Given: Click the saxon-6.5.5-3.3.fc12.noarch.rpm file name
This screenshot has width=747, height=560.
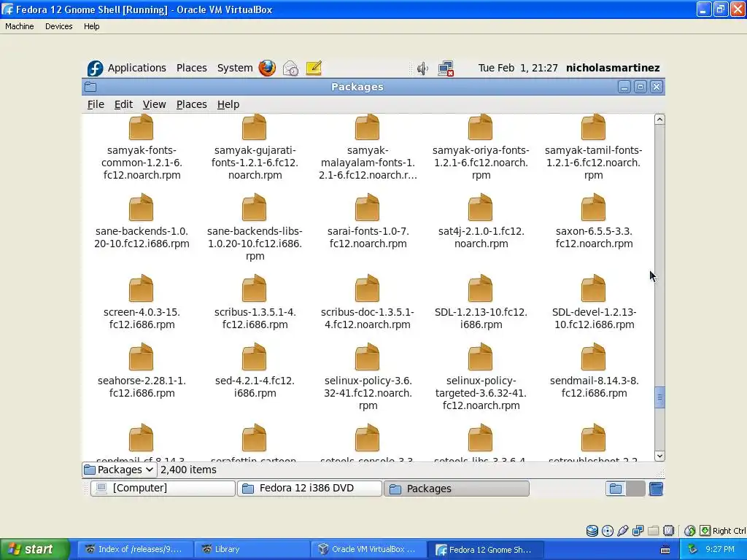Looking at the screenshot, I should [x=594, y=237].
